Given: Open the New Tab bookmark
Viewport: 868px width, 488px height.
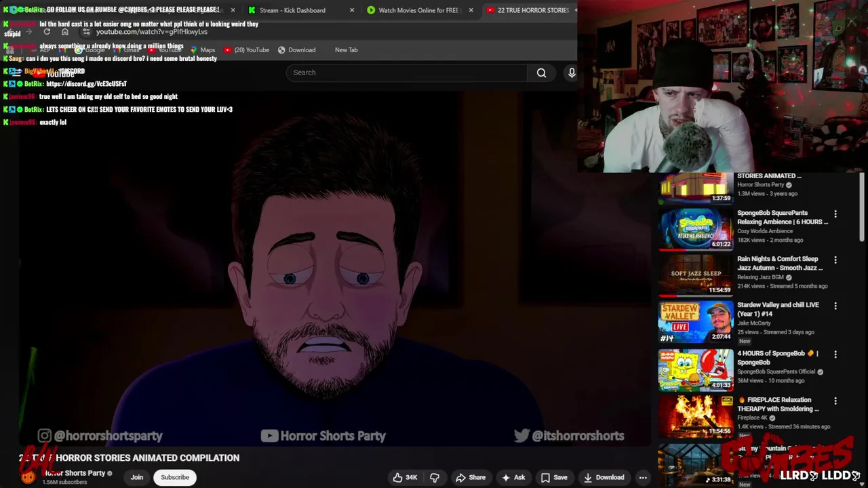Looking at the screenshot, I should (346, 49).
